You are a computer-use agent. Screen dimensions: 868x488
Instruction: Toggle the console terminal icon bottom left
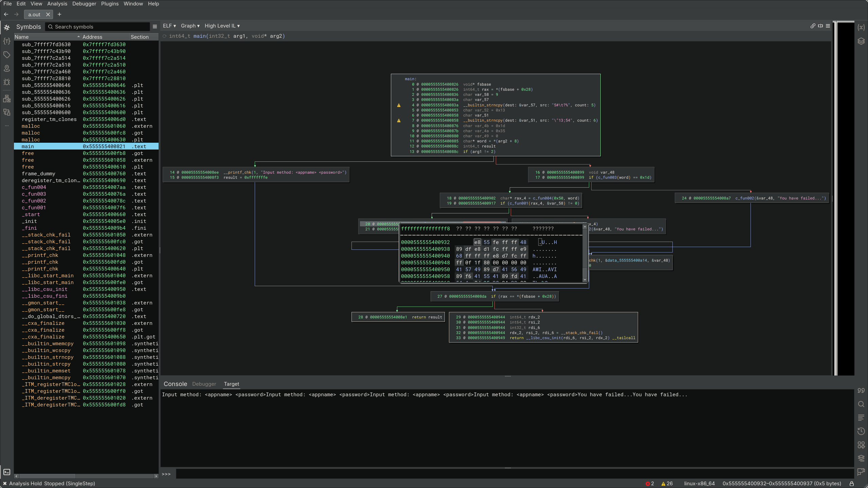tap(7, 472)
